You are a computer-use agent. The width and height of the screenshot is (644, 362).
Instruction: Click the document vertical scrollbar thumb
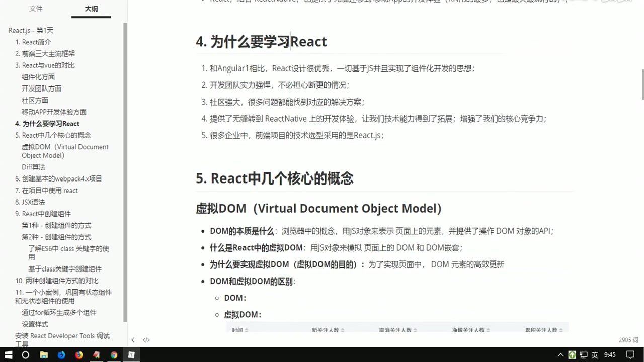point(642,84)
